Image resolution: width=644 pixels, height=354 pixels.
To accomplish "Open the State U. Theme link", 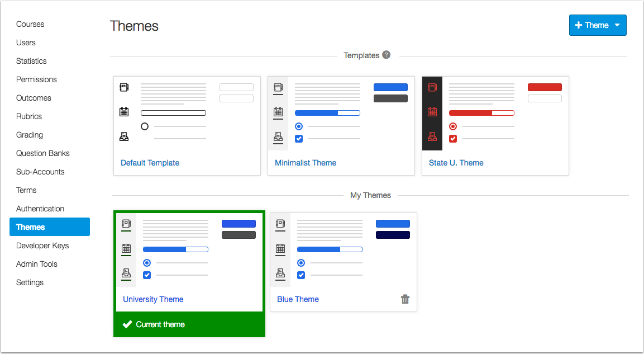I will 456,162.
